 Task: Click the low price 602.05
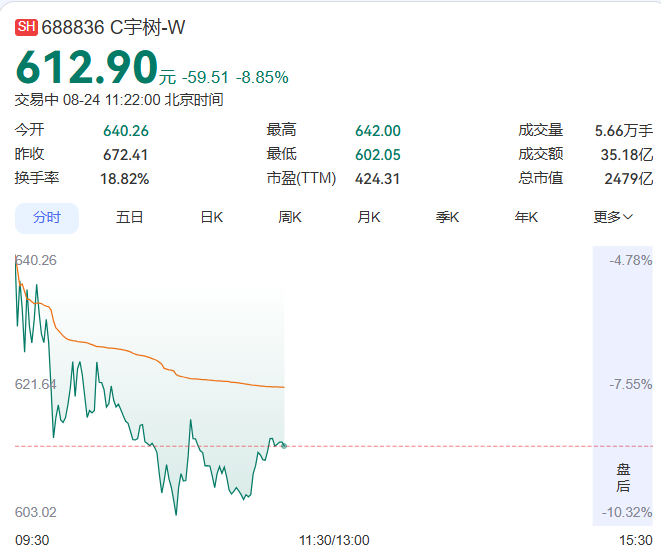(378, 155)
